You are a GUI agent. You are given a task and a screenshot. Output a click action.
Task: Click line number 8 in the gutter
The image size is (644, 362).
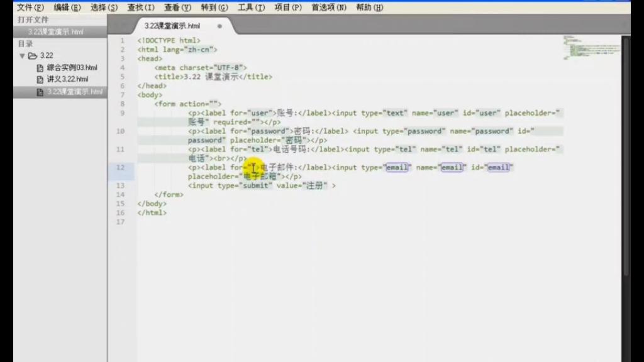122,104
